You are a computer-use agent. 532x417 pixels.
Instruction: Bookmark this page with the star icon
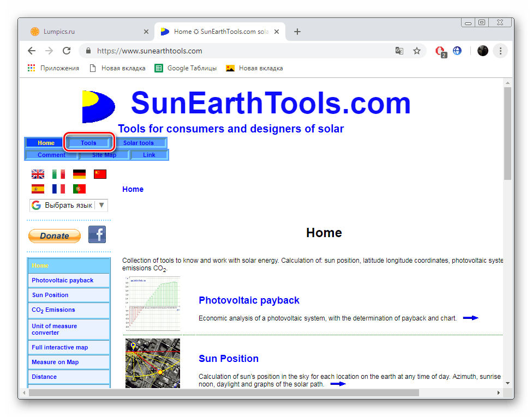[x=417, y=51]
